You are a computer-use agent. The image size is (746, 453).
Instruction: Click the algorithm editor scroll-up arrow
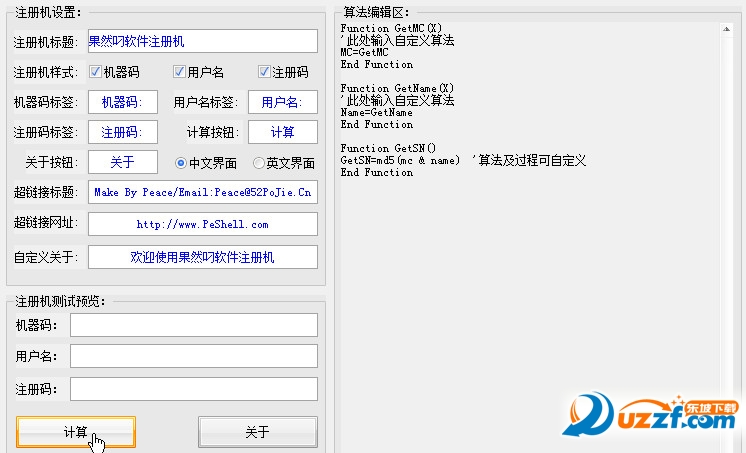[x=726, y=29]
